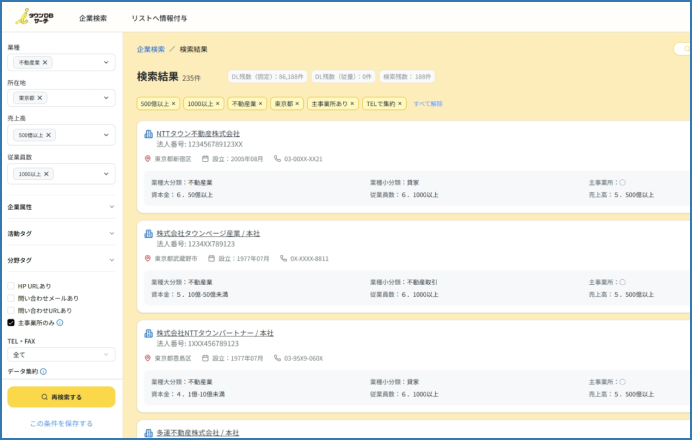Uncheck the 主事業所のみ checkbox
The height and width of the screenshot is (440, 692).
pos(11,323)
